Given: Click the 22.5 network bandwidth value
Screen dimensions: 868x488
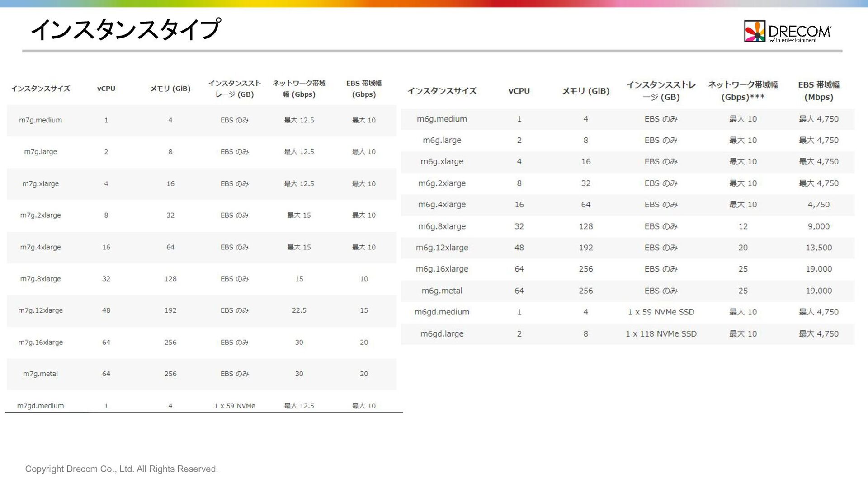Looking at the screenshot, I should tap(299, 310).
